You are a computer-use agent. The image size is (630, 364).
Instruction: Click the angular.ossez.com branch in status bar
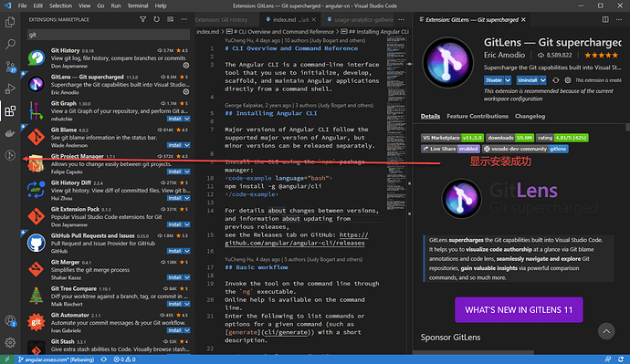[56, 359]
